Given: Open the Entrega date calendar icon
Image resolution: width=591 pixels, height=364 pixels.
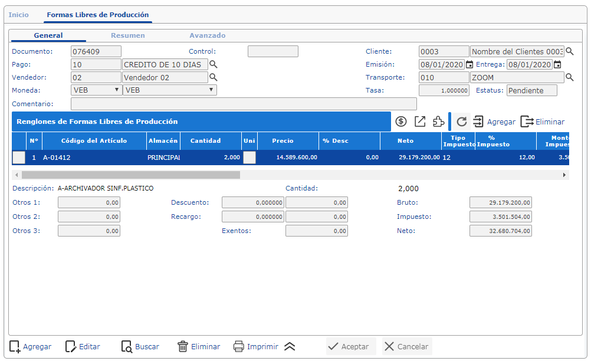Looking at the screenshot, I should click(557, 64).
